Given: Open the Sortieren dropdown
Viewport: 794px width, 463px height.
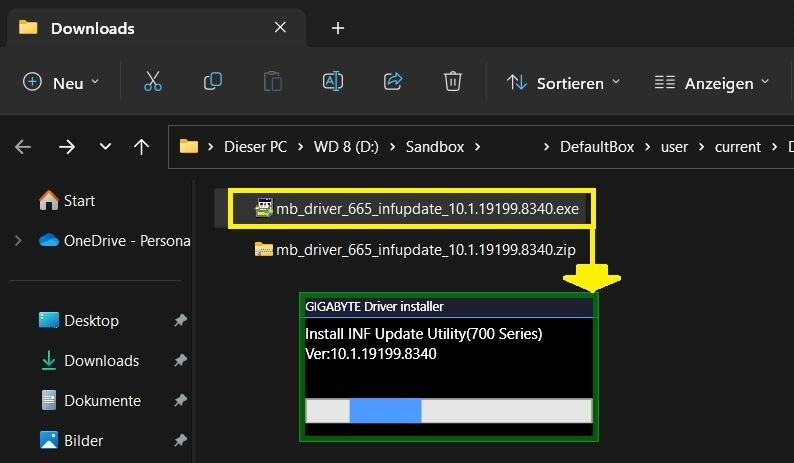Looking at the screenshot, I should [563, 83].
